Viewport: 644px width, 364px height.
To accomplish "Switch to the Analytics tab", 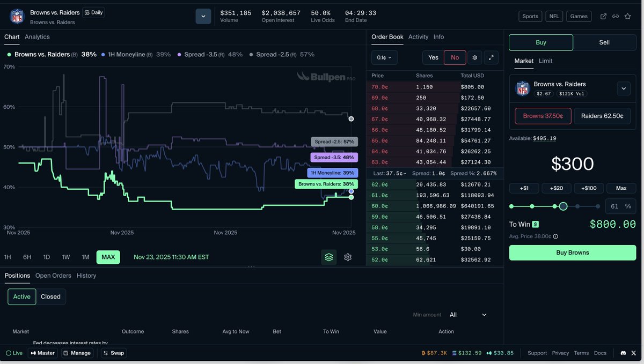I will [37, 37].
